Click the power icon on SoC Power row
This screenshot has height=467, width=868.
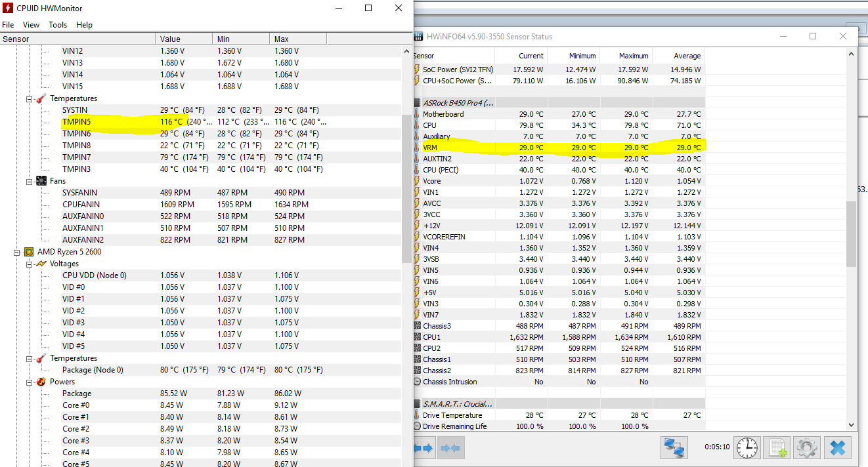417,70
